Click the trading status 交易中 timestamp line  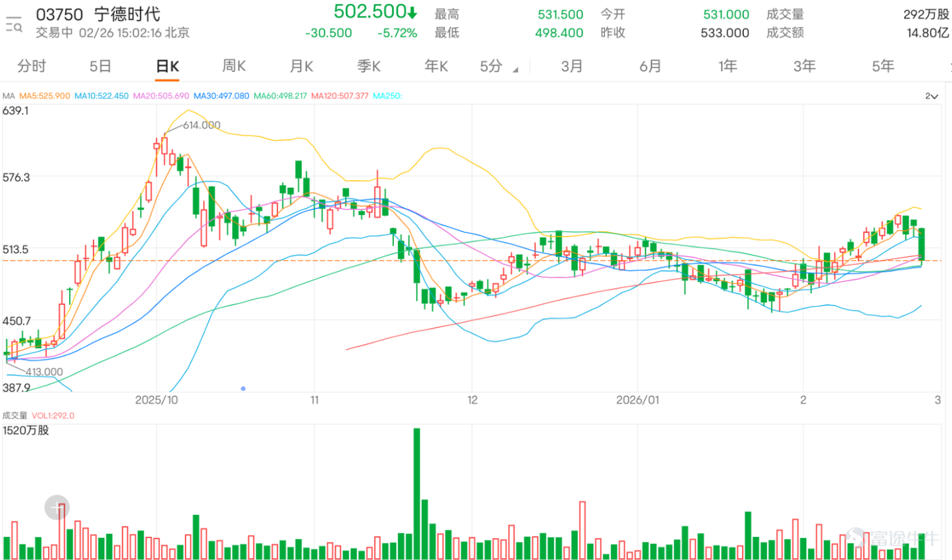(112, 33)
